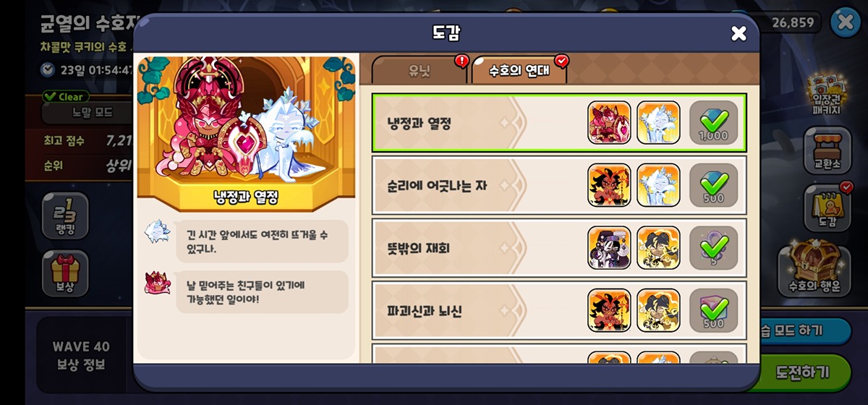Tap the red cookie icon in 냉정과 열정 row
Viewport: 868px width, 405px height.
pos(609,122)
